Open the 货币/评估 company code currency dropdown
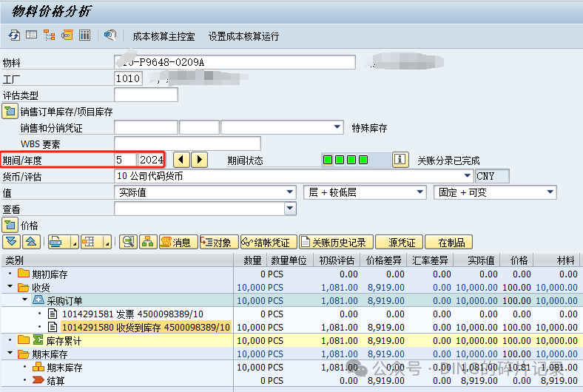 point(467,176)
